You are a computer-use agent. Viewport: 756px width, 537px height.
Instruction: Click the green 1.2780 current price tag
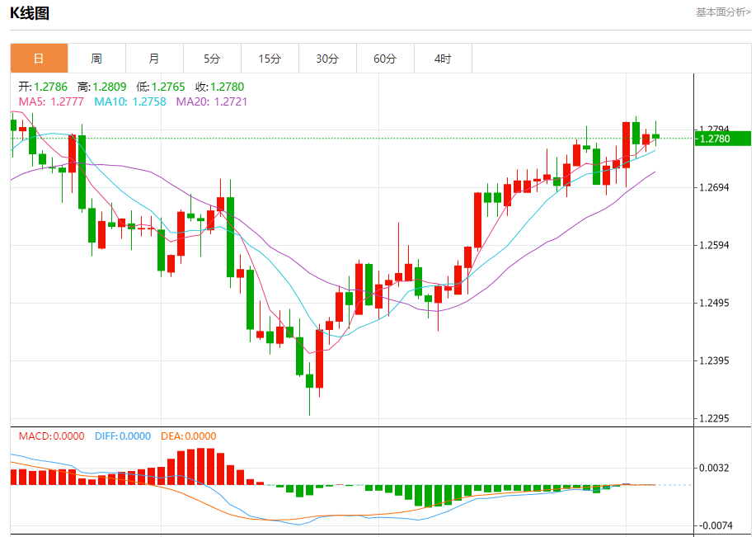723,139
